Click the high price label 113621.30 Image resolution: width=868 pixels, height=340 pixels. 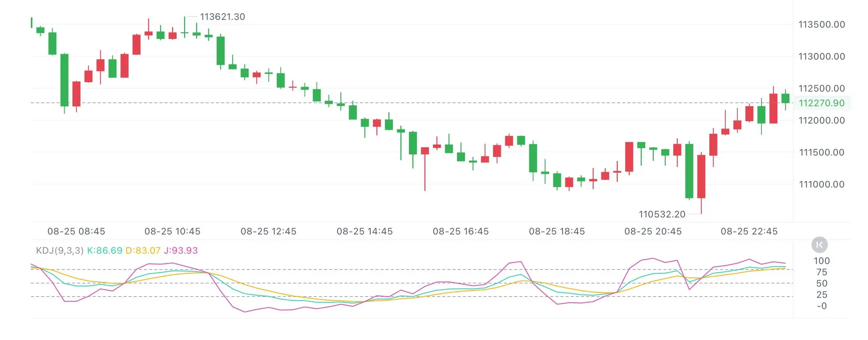[222, 17]
